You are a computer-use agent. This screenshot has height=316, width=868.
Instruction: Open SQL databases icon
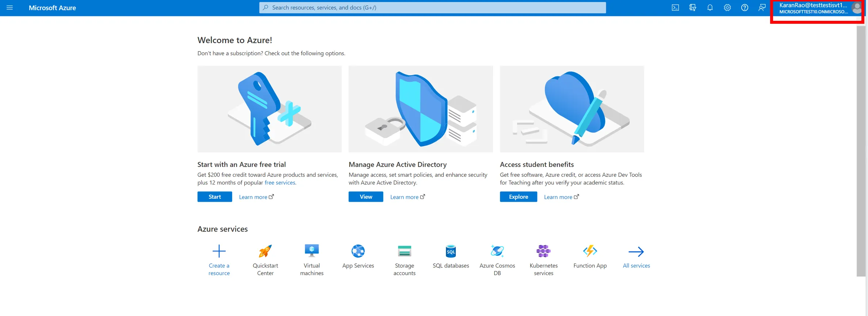451,251
